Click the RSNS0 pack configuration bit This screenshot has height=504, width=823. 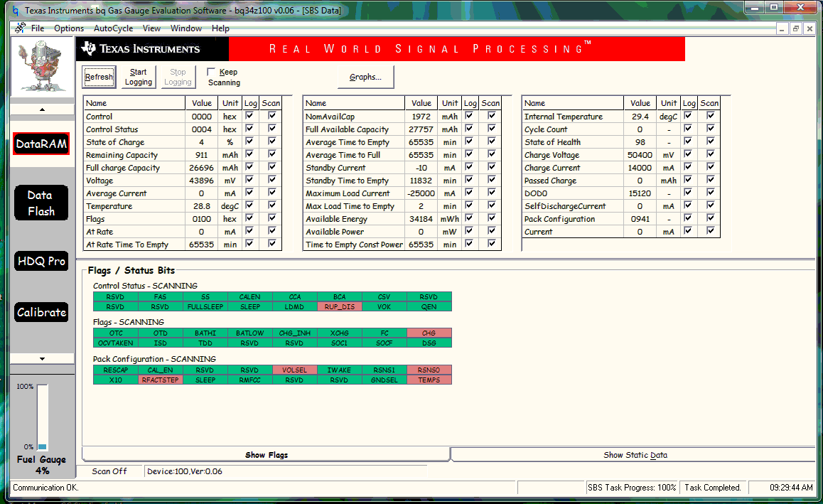tap(429, 370)
